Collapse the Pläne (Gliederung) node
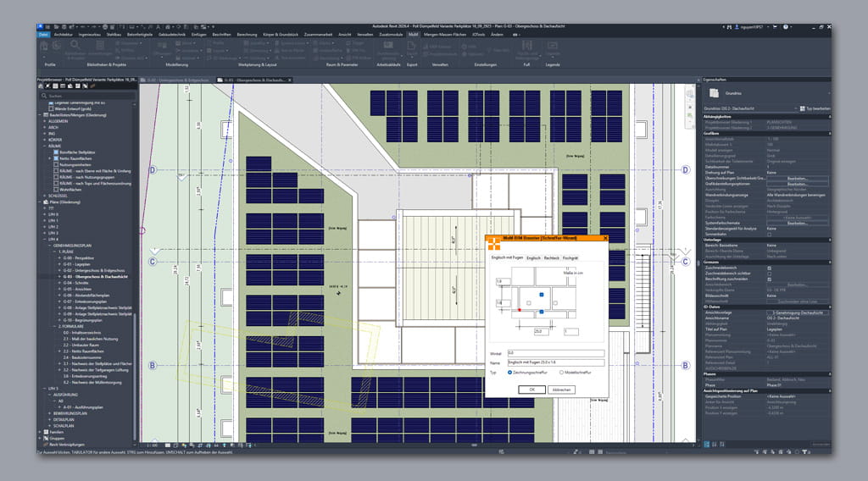Screen dimensions: 868x481 (x=40, y=202)
